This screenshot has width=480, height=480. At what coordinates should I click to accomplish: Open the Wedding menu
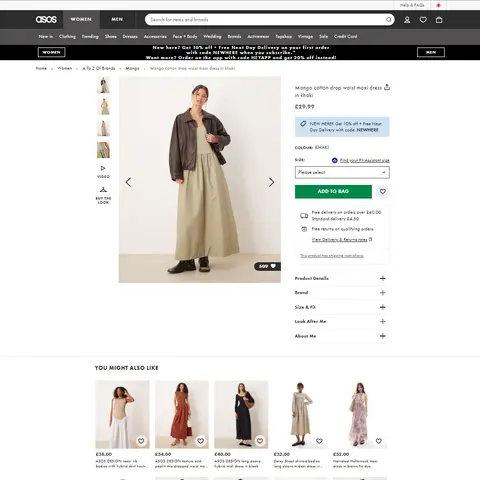[x=212, y=36]
